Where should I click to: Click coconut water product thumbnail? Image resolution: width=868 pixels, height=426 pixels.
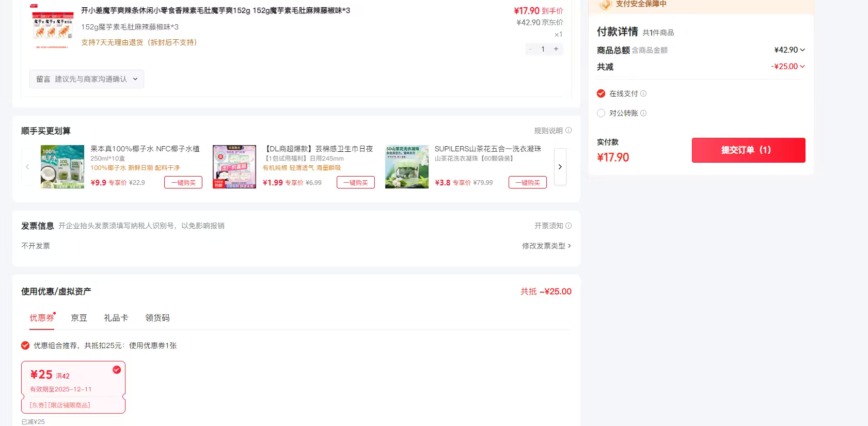(62, 167)
